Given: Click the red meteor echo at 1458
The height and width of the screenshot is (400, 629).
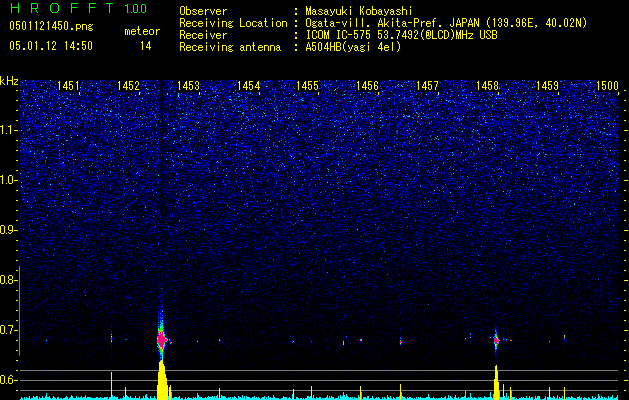Looking at the screenshot, I should pos(496,341).
